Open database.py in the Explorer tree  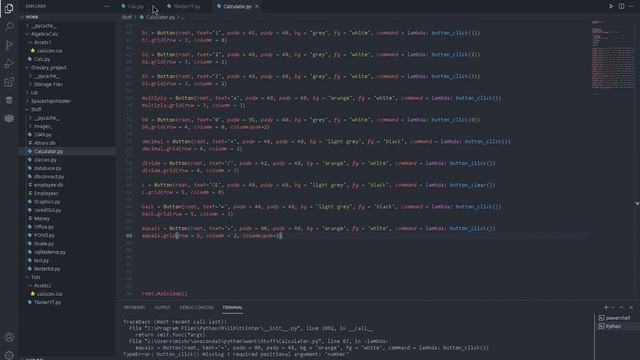pos(47,168)
